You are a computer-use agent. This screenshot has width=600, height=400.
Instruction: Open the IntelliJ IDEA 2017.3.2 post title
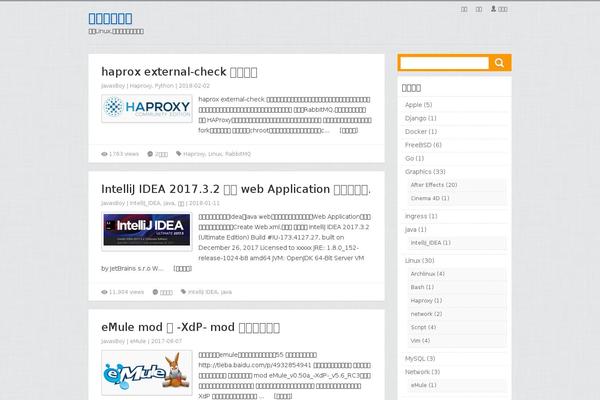236,189
